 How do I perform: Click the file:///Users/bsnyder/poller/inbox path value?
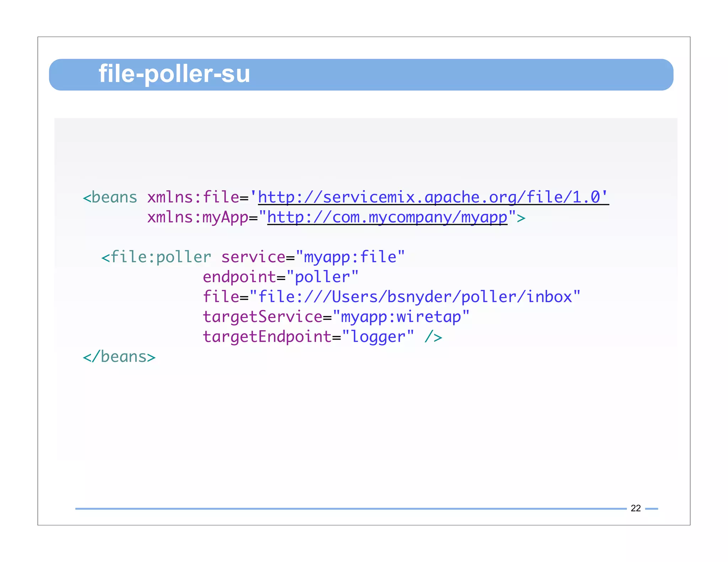415,297
